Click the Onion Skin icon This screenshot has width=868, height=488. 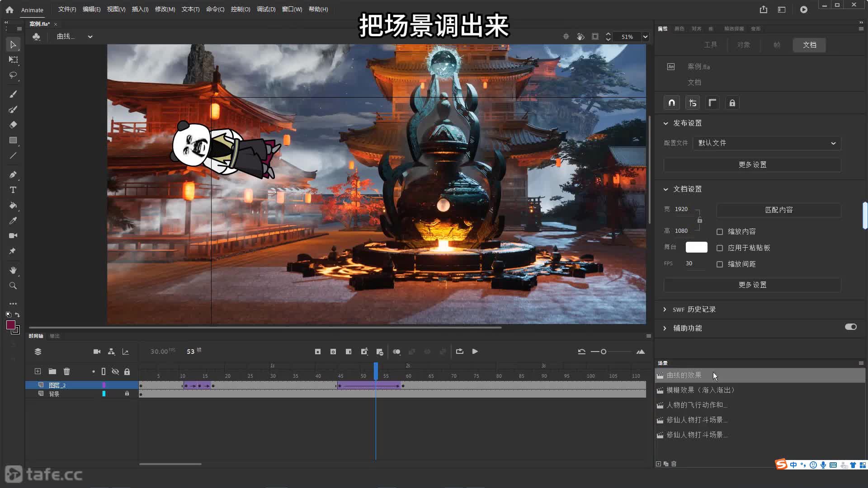[x=396, y=352]
